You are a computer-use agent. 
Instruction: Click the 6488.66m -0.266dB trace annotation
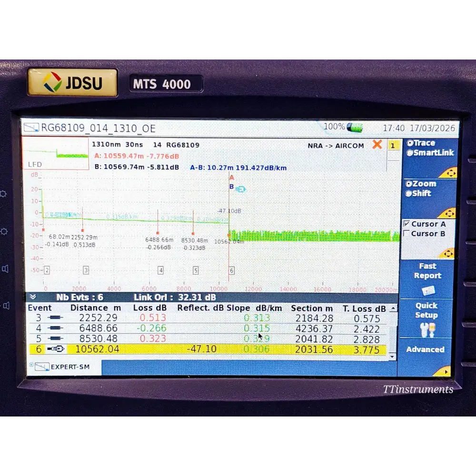tap(159, 243)
